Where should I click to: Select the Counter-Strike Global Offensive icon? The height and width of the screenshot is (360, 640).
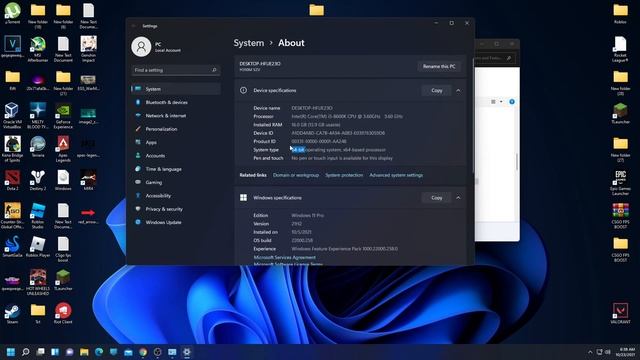coord(12,216)
